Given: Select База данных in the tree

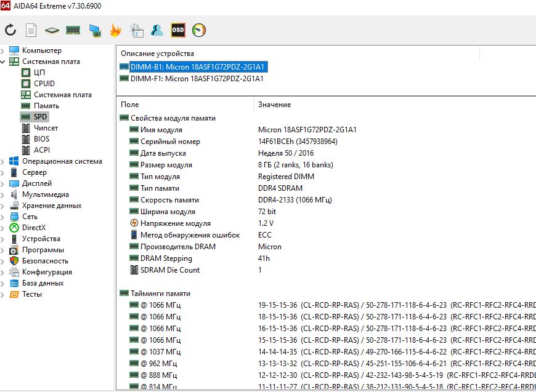Looking at the screenshot, I should point(43,283).
